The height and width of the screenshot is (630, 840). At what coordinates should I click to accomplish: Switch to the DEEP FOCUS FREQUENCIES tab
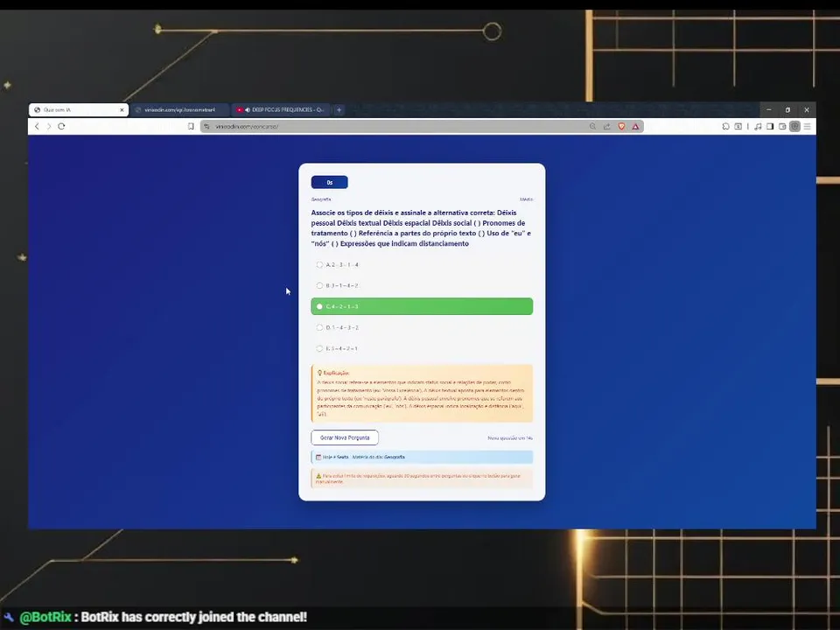point(281,110)
